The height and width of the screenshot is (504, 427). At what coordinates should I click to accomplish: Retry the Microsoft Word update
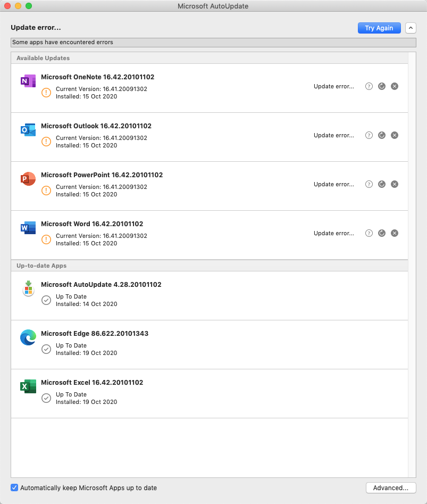[382, 233]
